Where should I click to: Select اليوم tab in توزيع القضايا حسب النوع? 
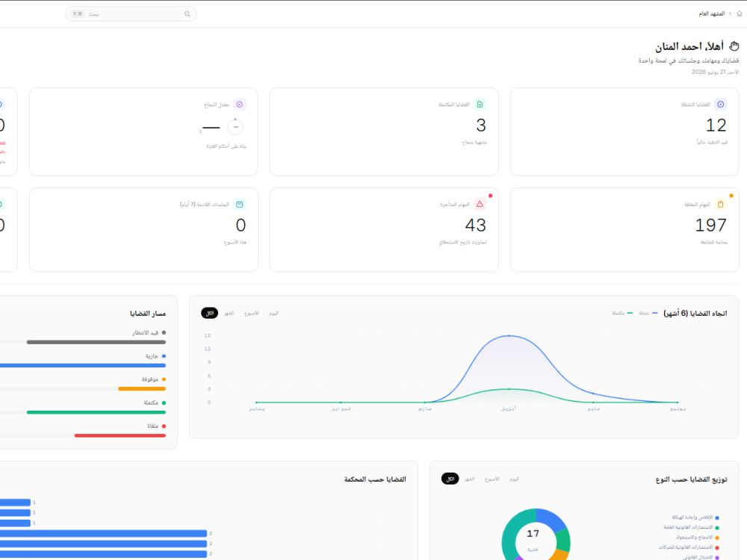(x=514, y=479)
